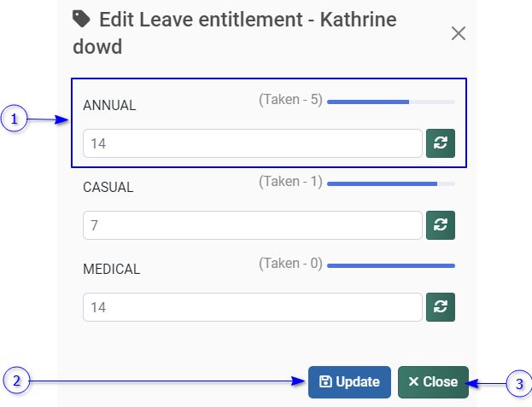Click annotation marker number 3
This screenshot has height=407, width=532.
coord(518,384)
